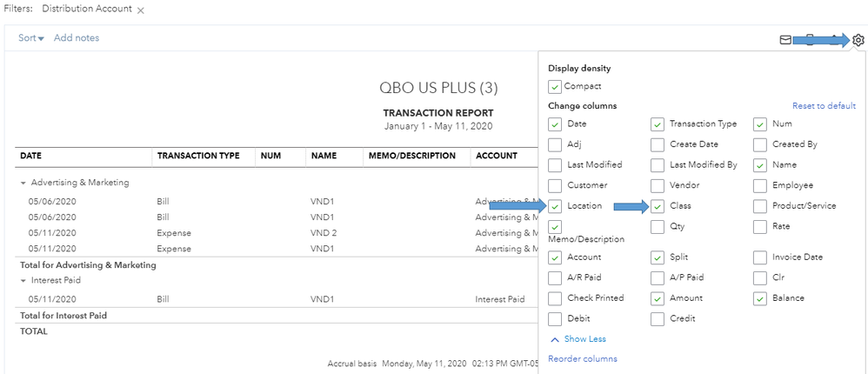Click Reset to default link
The height and width of the screenshot is (374, 868).
824,106
